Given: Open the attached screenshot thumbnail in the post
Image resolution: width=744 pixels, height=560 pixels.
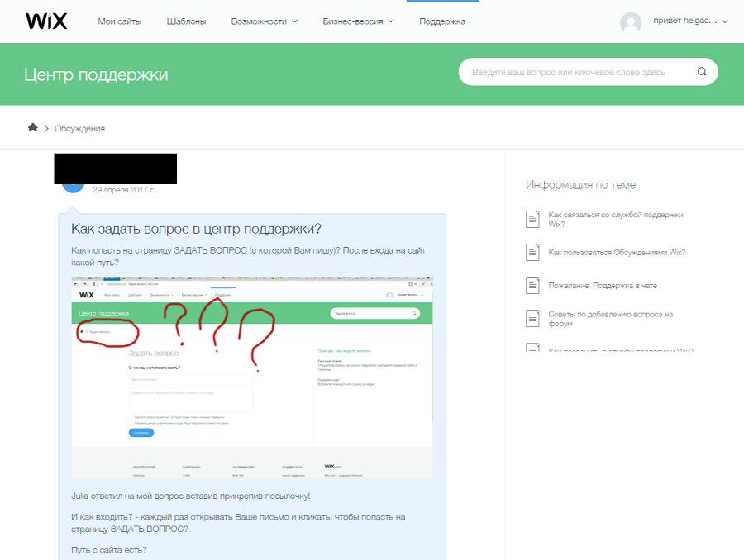Looking at the screenshot, I should pyautogui.click(x=252, y=377).
